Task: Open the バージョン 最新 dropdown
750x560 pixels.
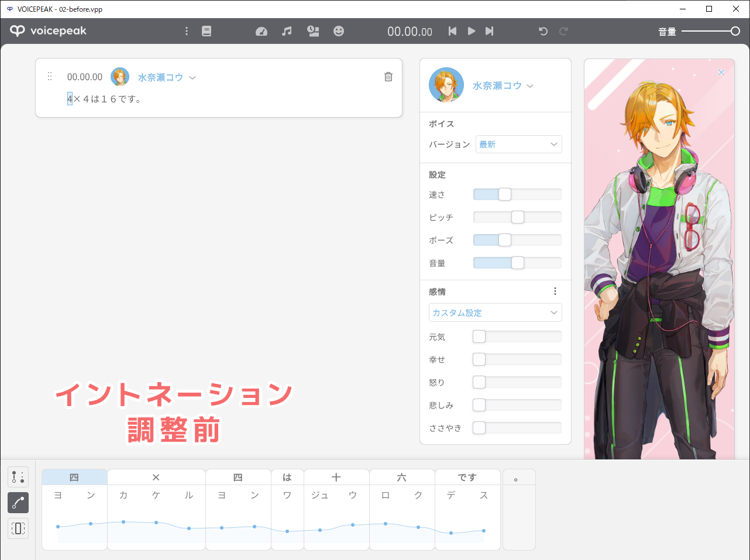Action: tap(519, 145)
